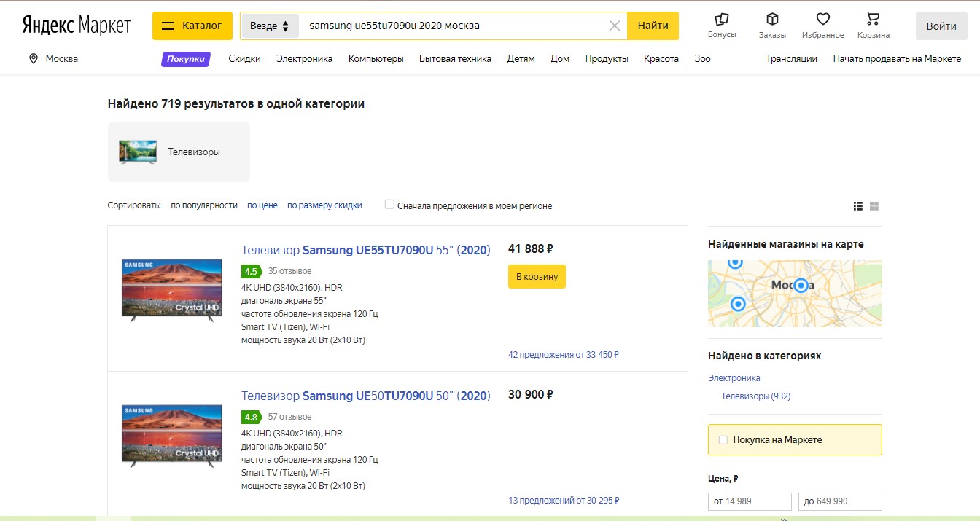Open the stores map of Москва
The width and height of the screenshot is (980, 521).
(x=795, y=294)
